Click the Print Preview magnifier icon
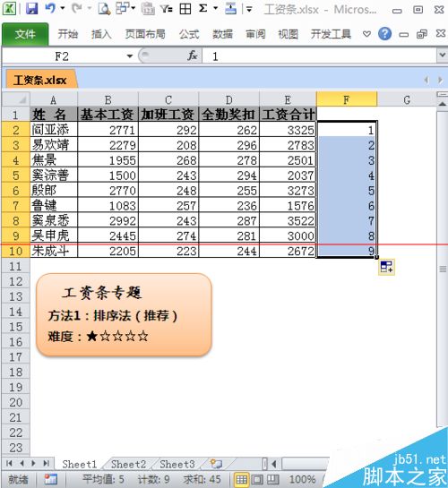 (x=104, y=8)
